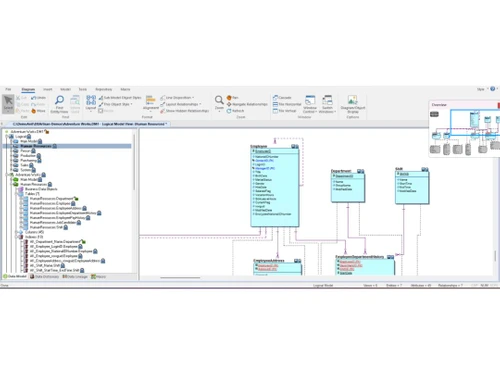Select Business Data Objects node
Screen dimensions: 500x375
click(x=41, y=189)
